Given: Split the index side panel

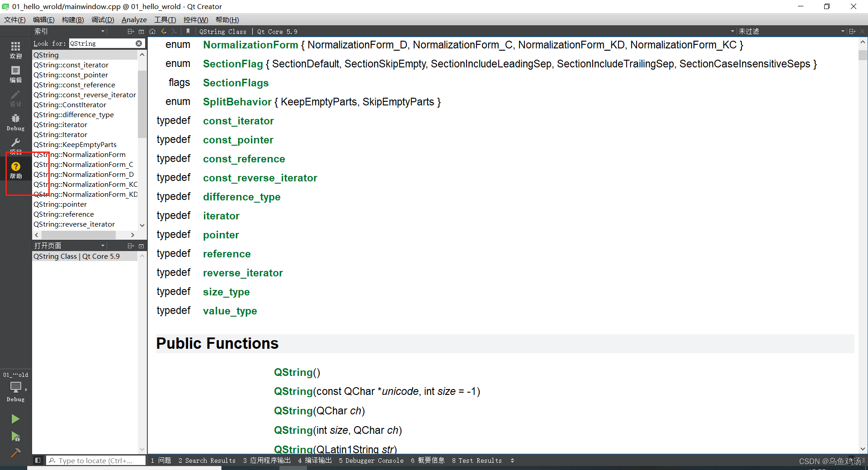Looking at the screenshot, I should pyautogui.click(x=131, y=31).
